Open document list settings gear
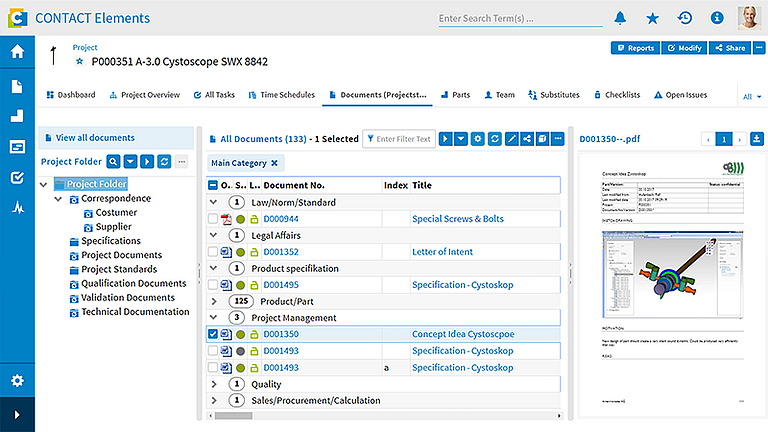The width and height of the screenshot is (768, 432). 478,139
